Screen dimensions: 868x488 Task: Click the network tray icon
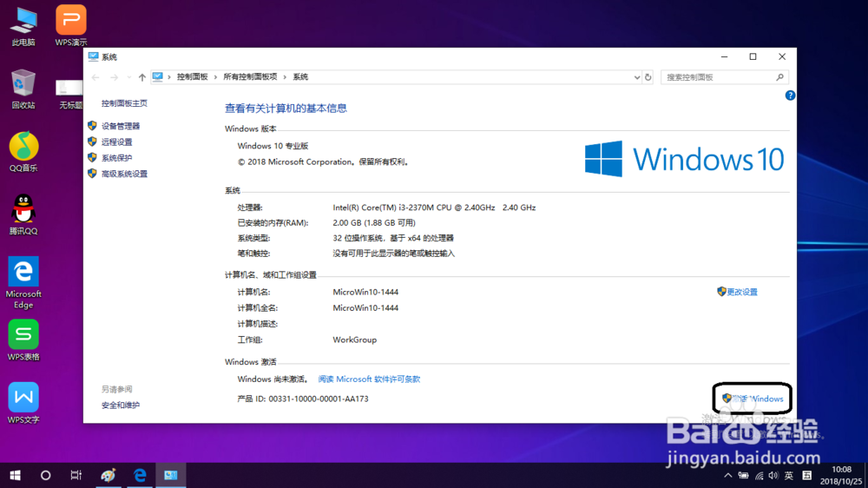click(x=759, y=475)
